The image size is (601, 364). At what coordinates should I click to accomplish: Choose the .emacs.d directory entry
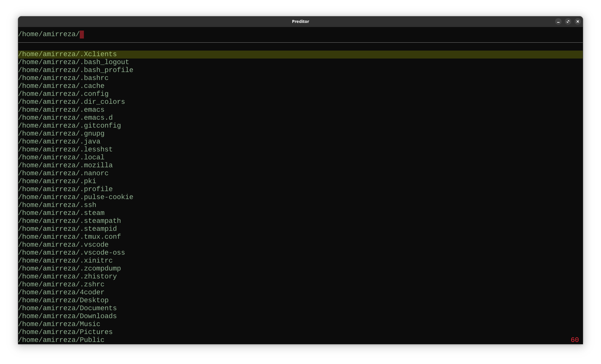coord(66,118)
